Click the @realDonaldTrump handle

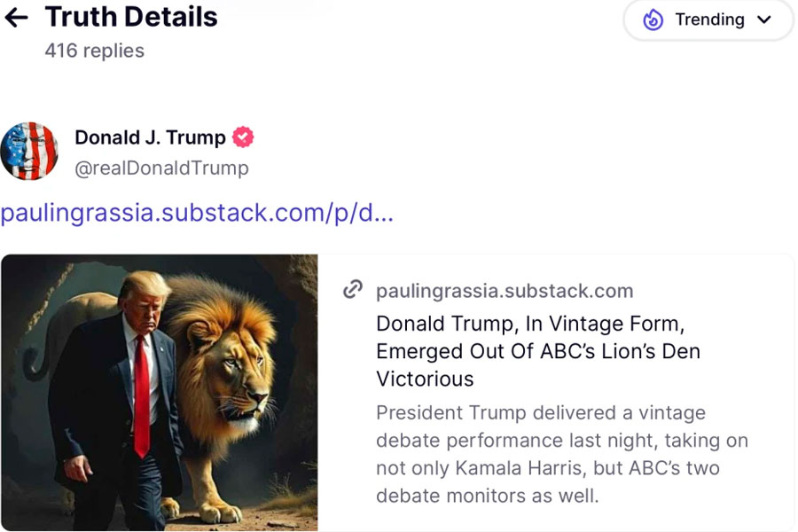(161, 168)
